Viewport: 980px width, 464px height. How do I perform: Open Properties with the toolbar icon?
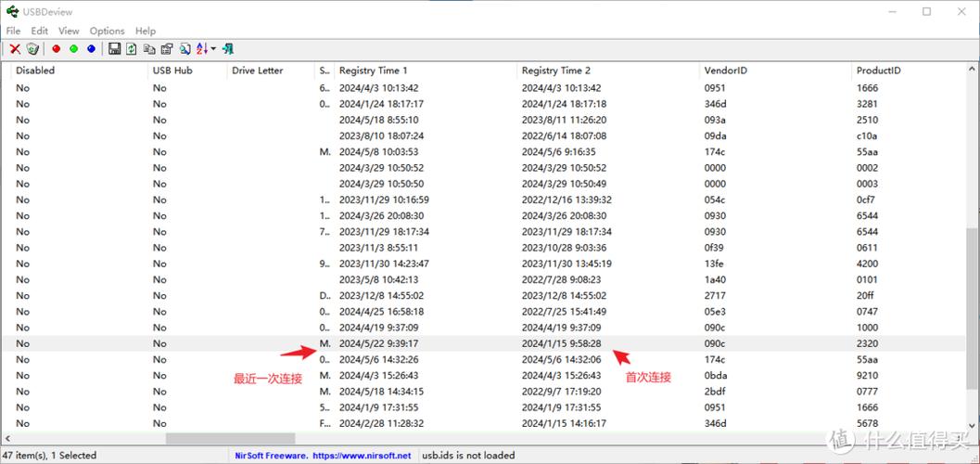pyautogui.click(x=167, y=49)
